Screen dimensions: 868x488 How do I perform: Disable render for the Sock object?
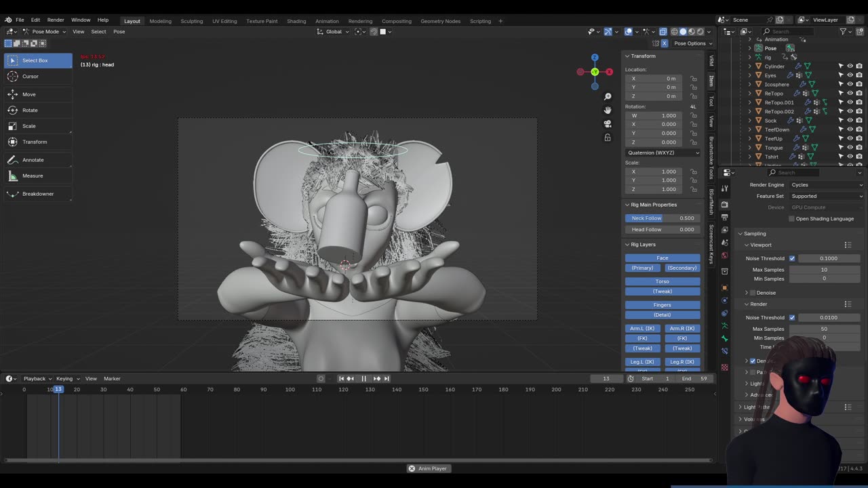click(x=859, y=121)
